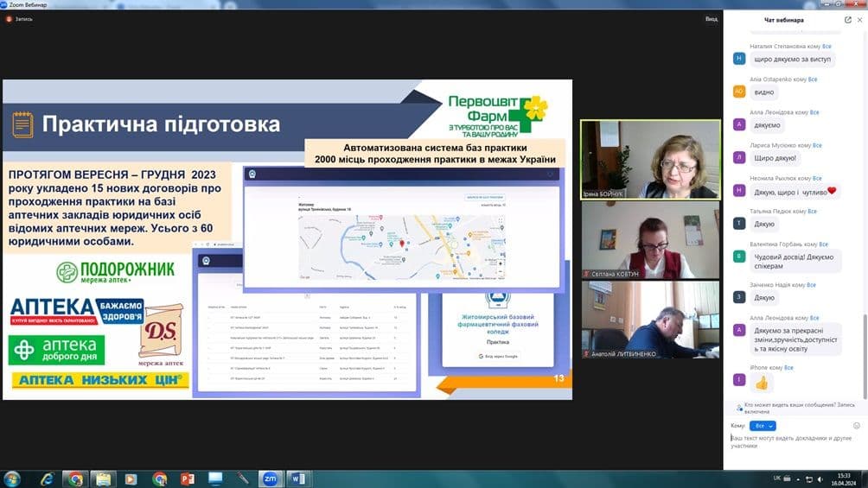868x488 pixels.
Task: Click the chat panel scrollbar
Action: coord(865,357)
